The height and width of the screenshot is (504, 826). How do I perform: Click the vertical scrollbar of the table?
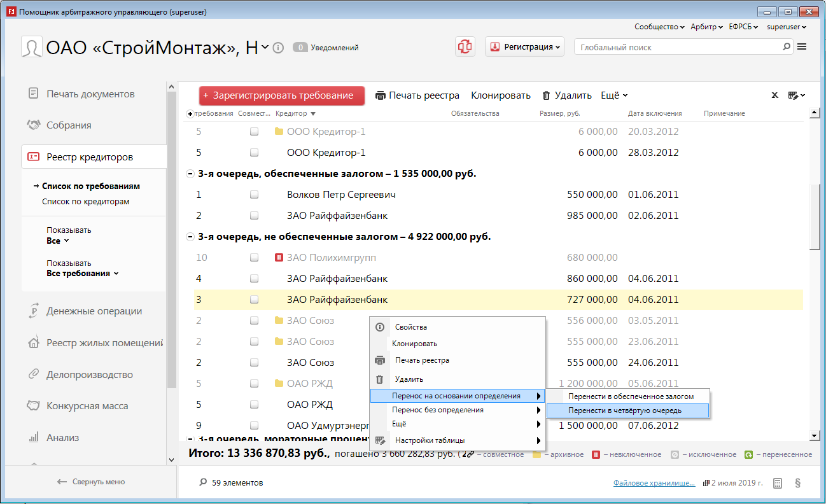point(814,216)
